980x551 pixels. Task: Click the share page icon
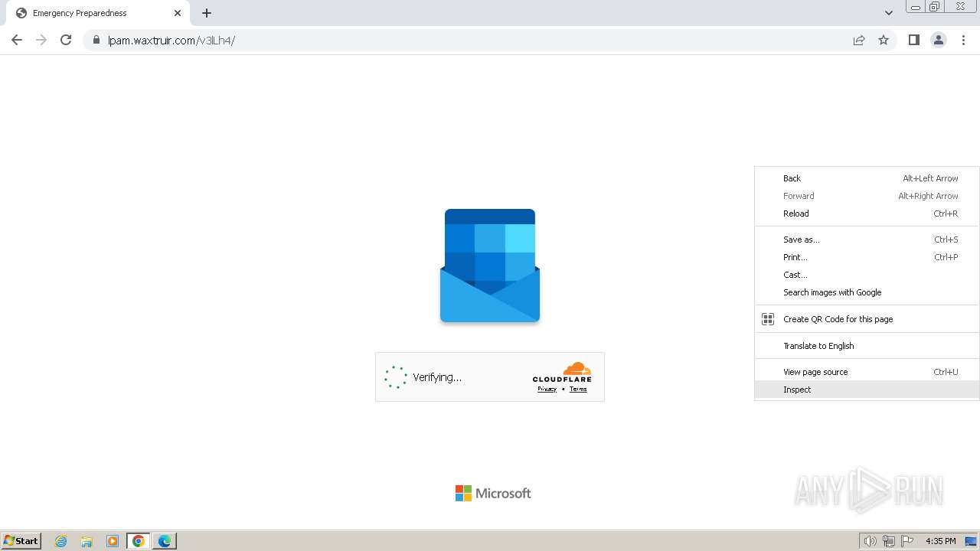point(859,40)
